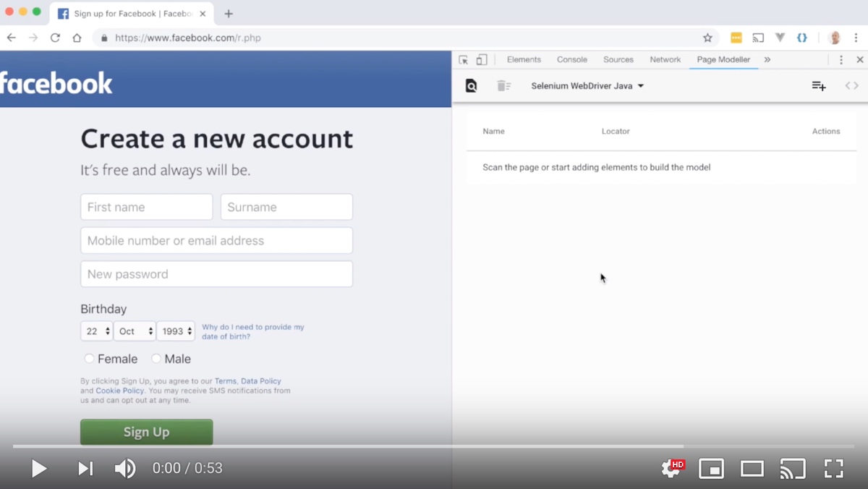Switch to theater mode

pyautogui.click(x=752, y=469)
